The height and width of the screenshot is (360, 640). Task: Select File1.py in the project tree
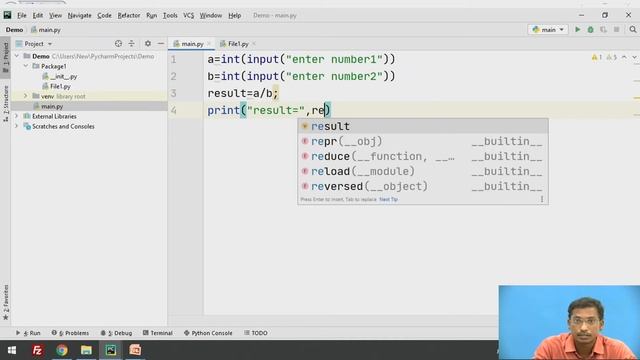click(60, 86)
